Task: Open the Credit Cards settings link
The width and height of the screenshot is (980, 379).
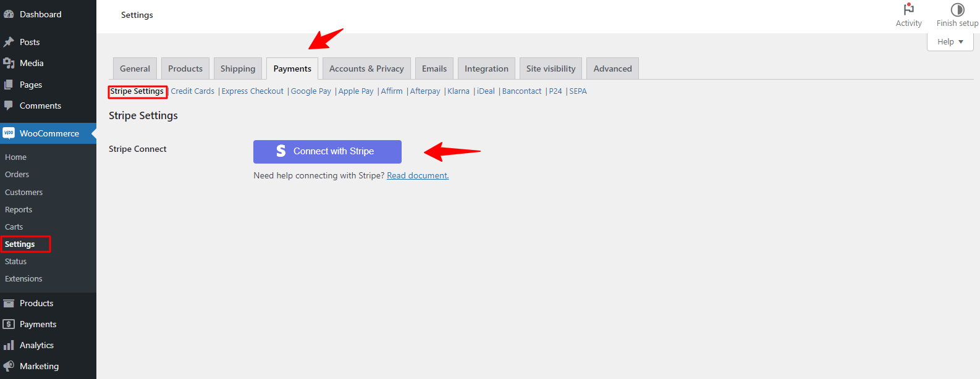Action: coord(192,91)
